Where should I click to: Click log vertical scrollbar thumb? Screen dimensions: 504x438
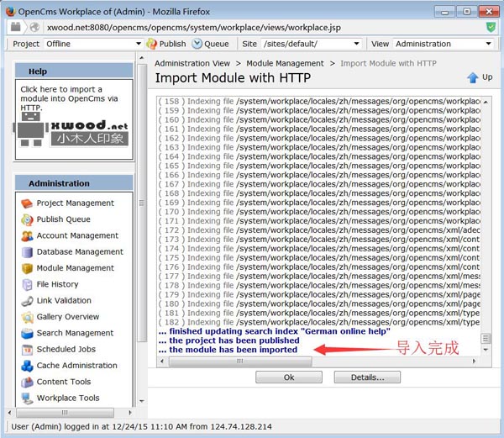click(x=486, y=338)
